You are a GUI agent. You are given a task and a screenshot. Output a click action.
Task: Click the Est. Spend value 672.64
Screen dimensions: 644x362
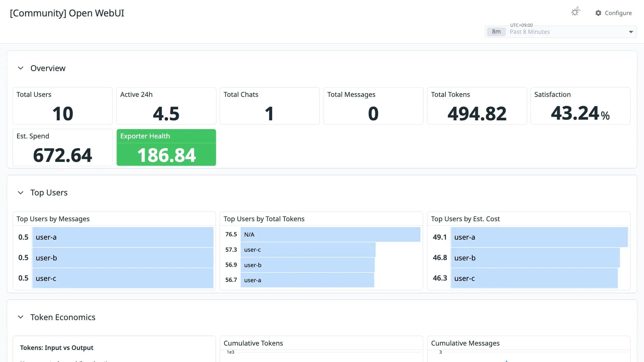coord(63,155)
